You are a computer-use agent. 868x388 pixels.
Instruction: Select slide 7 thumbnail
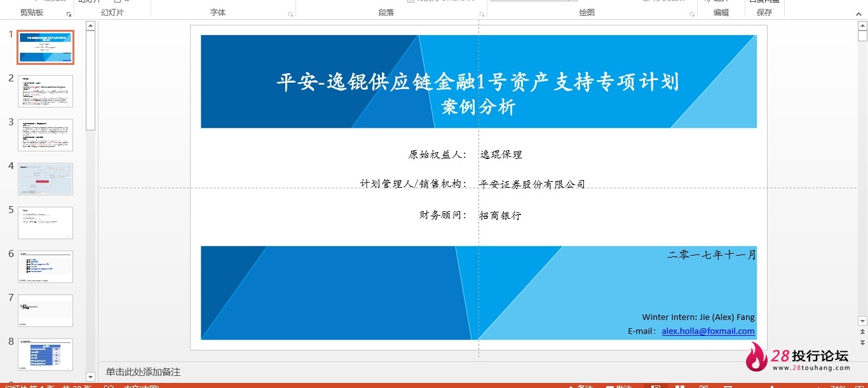click(x=45, y=310)
